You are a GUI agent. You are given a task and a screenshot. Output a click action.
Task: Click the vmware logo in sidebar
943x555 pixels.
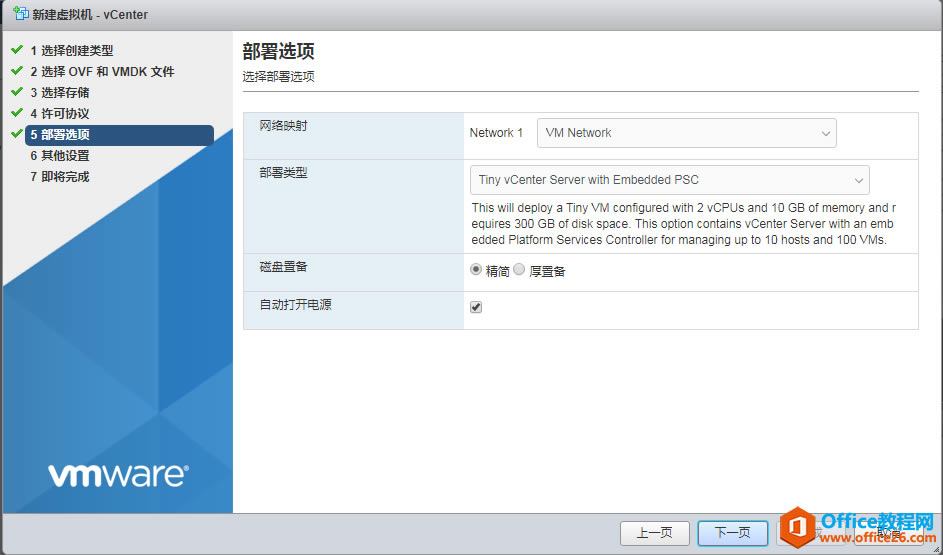click(118, 475)
